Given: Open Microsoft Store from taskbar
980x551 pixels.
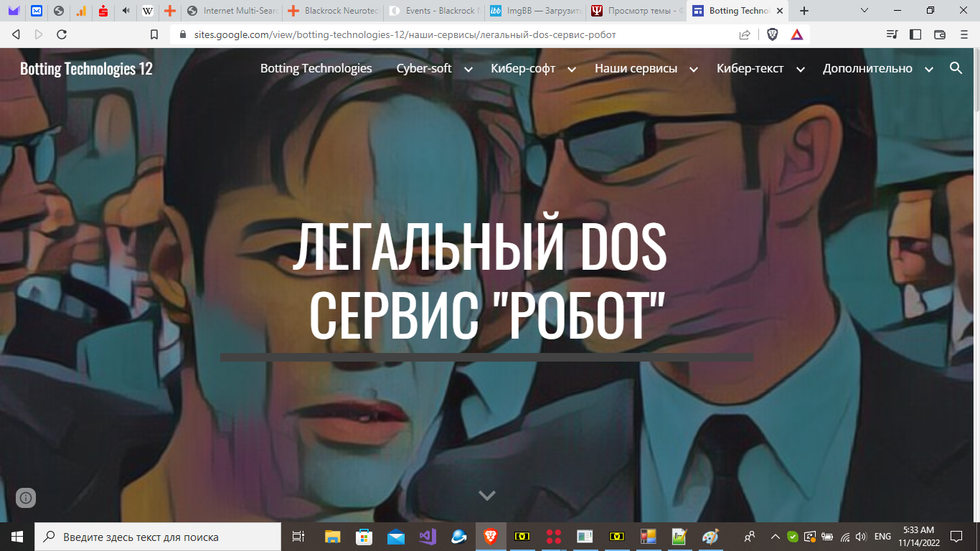Looking at the screenshot, I should [364, 537].
